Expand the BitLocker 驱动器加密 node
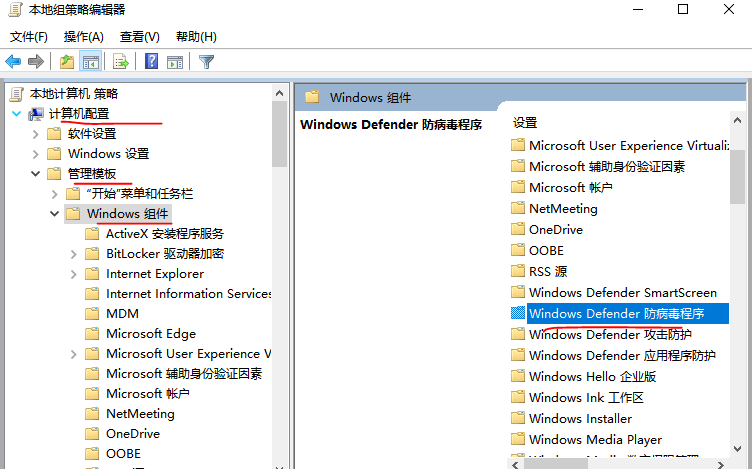 tap(73, 254)
